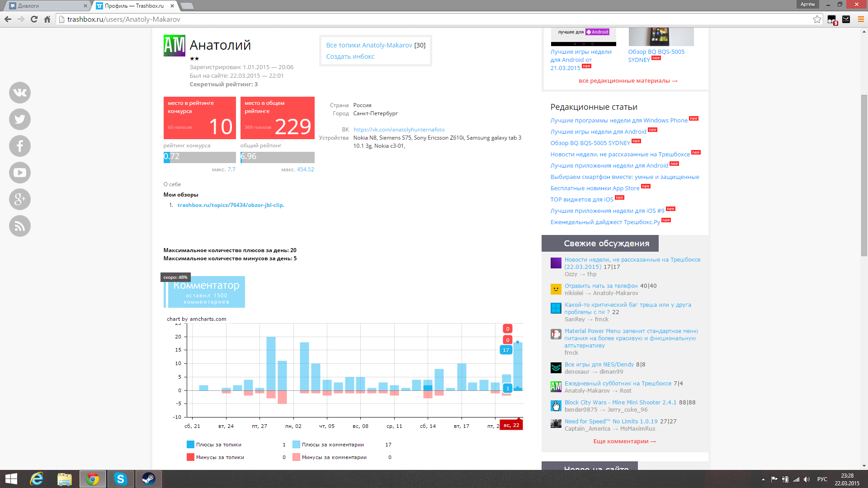The width and height of the screenshot is (868, 488).
Task: Open the RSS feed sidebar icon
Action: 20,226
